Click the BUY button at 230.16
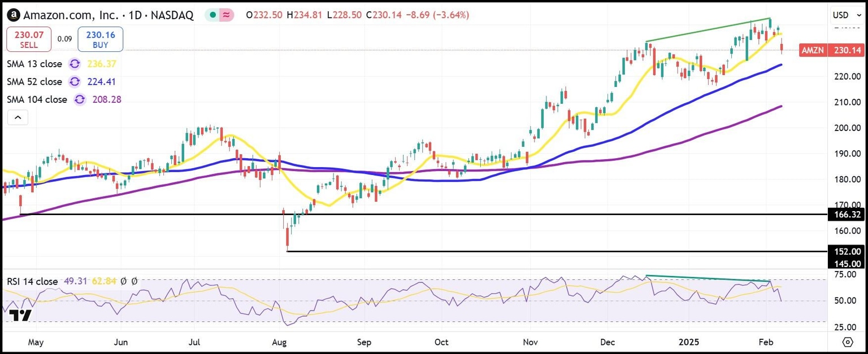This screenshot has height=354, width=868. (x=100, y=39)
